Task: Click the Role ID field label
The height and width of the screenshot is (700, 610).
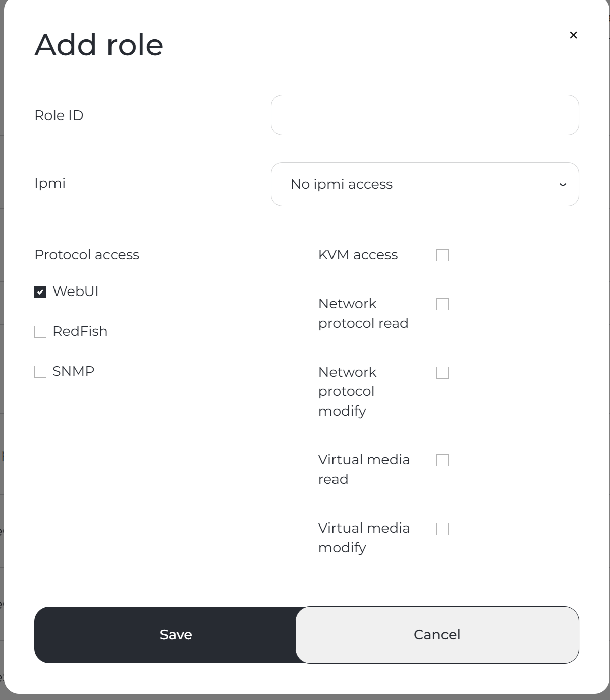Action: click(x=59, y=115)
